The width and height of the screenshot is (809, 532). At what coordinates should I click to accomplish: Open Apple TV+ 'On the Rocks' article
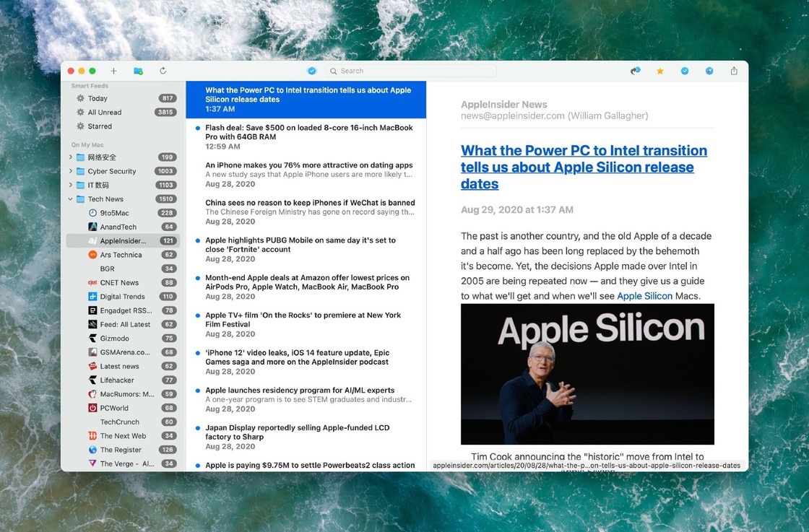(306, 324)
